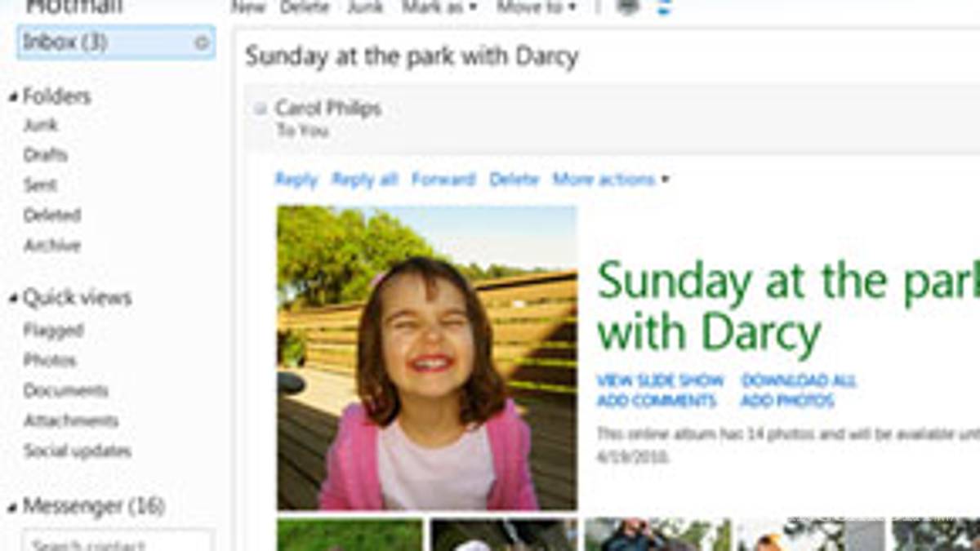The height and width of the screenshot is (551, 980).
Task: Click the Search contacts input field
Action: coord(118,542)
